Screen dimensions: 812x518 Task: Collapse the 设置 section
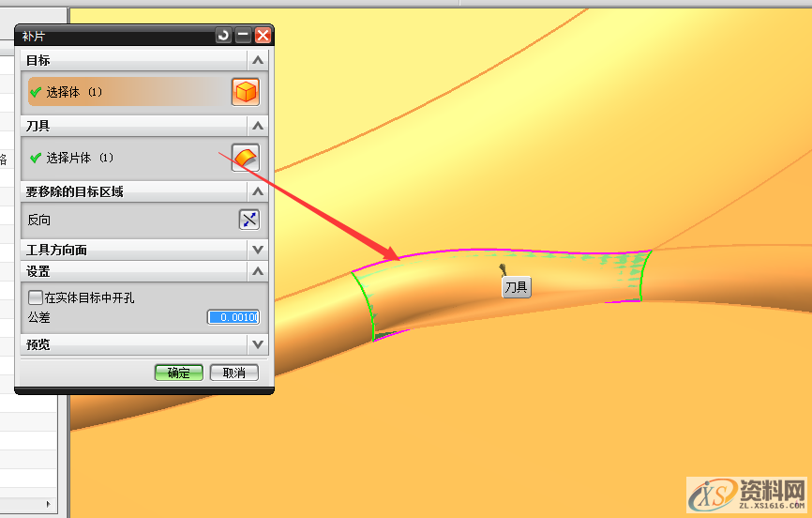pos(258,271)
